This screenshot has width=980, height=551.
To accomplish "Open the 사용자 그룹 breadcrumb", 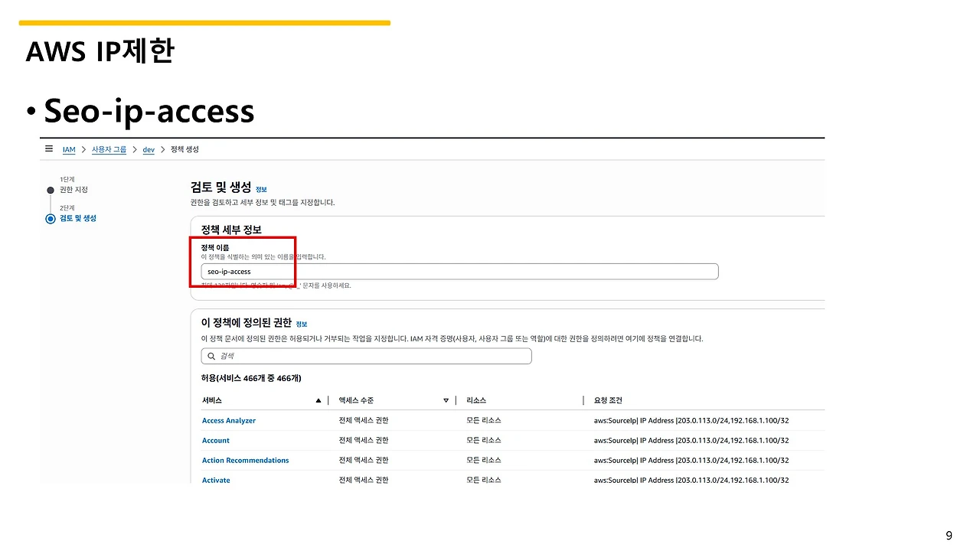I will 109,150.
